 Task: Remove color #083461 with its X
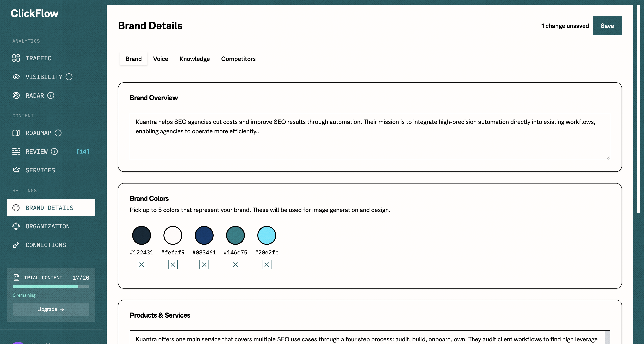[x=204, y=265]
